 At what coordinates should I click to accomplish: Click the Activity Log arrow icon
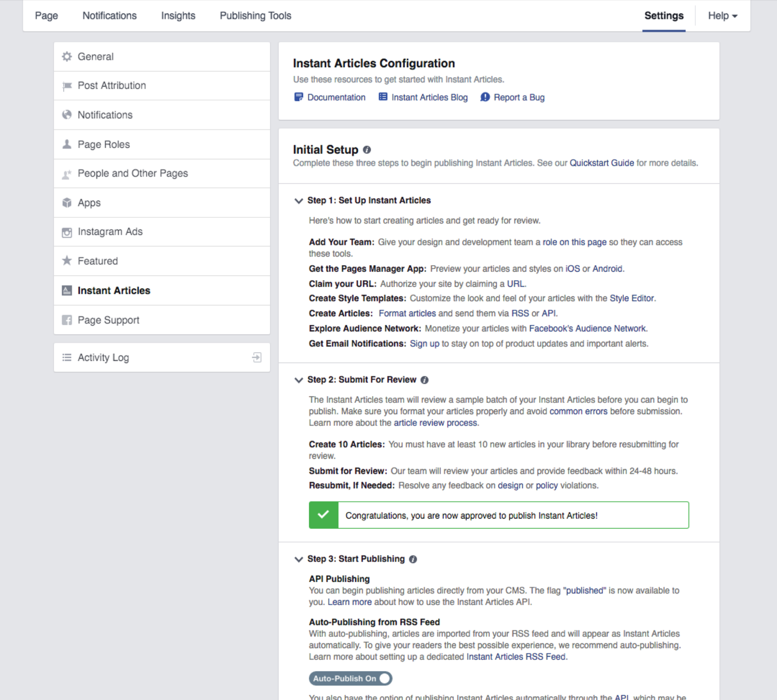[257, 357]
